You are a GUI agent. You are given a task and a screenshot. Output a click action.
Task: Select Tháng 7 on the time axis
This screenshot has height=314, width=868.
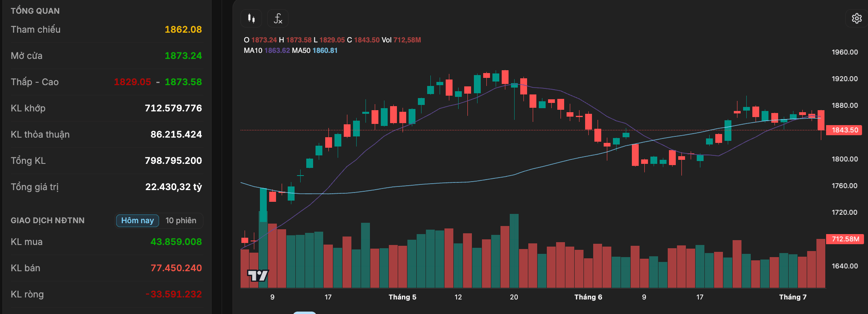point(793,297)
